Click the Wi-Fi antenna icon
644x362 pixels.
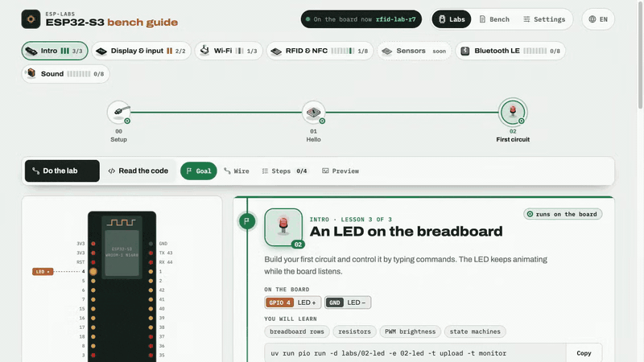pos(204,51)
